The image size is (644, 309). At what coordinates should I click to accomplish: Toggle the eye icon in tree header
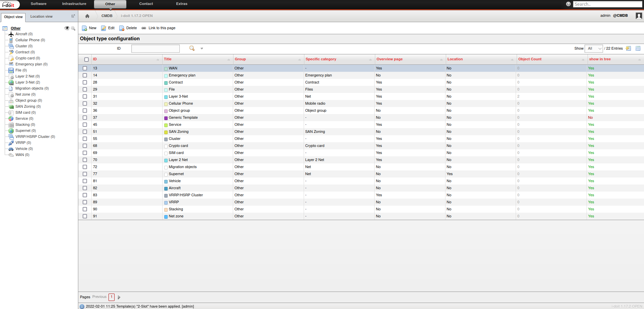(x=67, y=28)
